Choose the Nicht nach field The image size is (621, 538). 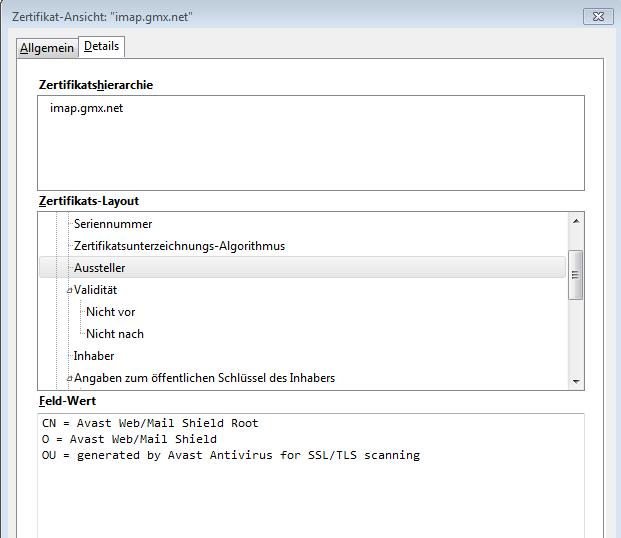[x=114, y=334]
